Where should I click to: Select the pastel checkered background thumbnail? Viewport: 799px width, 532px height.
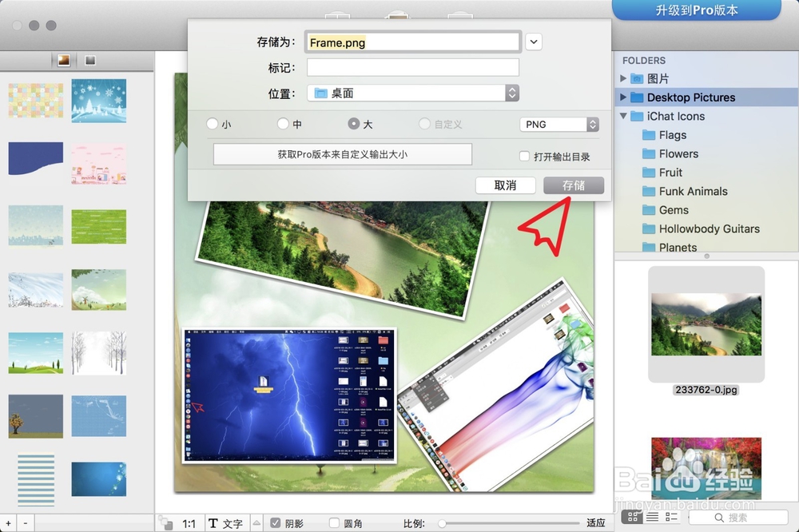[x=36, y=101]
